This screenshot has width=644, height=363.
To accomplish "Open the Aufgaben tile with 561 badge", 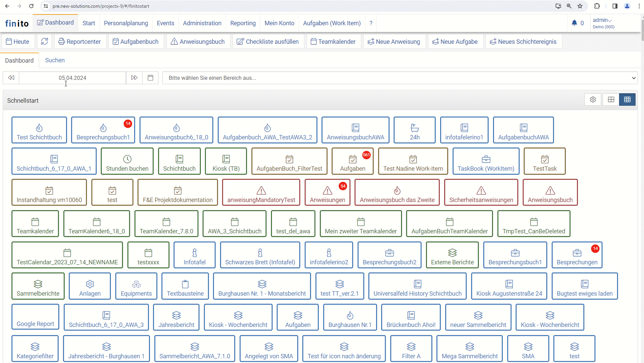I will click(x=352, y=162).
